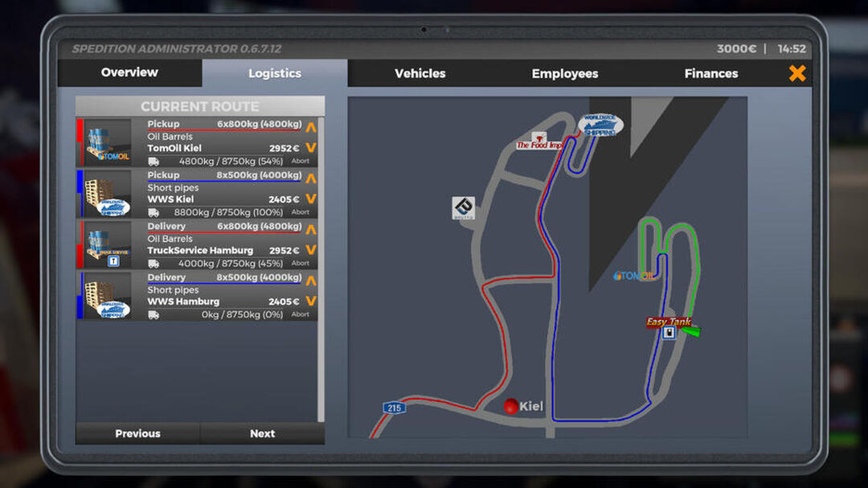The image size is (868, 488).
Task: Open the Finances tab
Action: 710,73
